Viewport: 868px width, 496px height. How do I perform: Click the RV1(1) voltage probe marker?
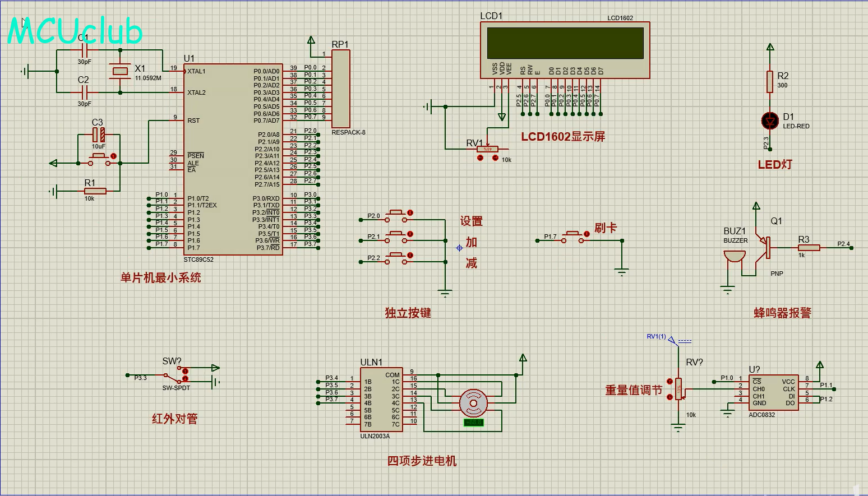point(672,340)
